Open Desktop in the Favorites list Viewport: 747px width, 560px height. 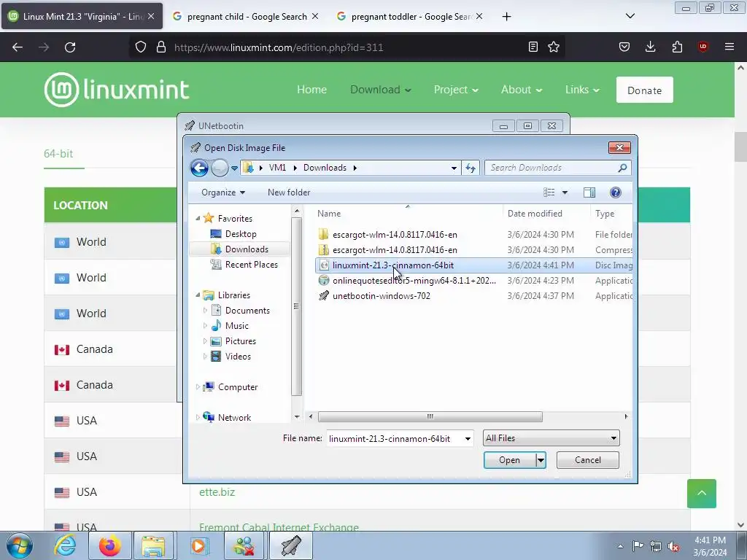point(241,234)
